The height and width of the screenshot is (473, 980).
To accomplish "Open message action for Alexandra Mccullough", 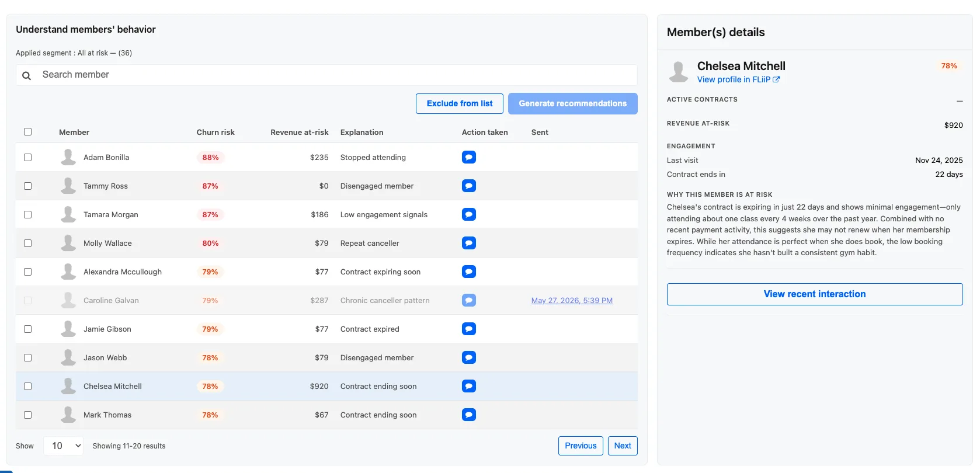I will click(468, 272).
